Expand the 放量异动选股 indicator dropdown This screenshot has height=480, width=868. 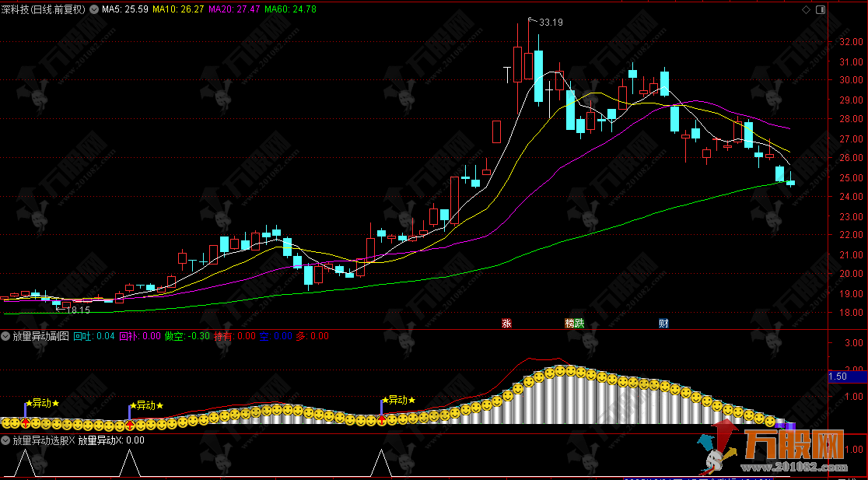click(x=5, y=440)
